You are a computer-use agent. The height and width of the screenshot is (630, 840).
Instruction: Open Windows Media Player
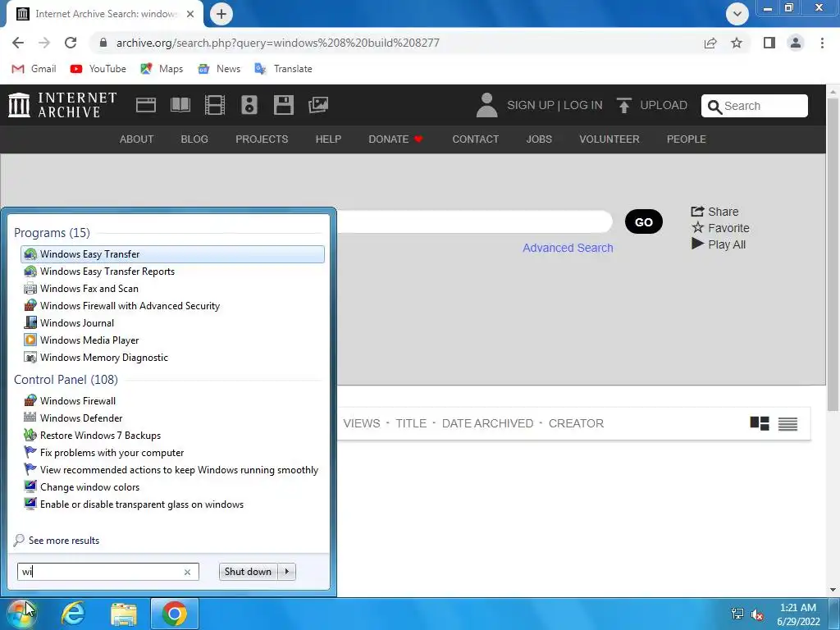81,340
